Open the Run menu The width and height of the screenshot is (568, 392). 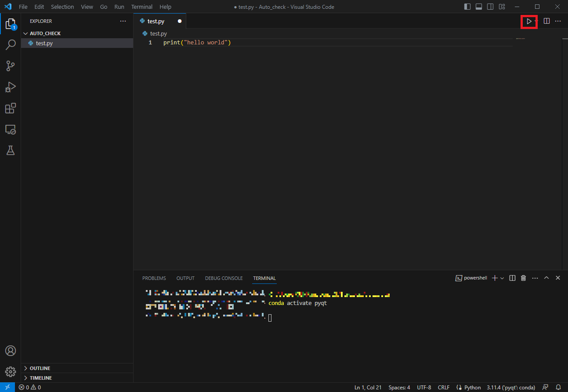119,7
